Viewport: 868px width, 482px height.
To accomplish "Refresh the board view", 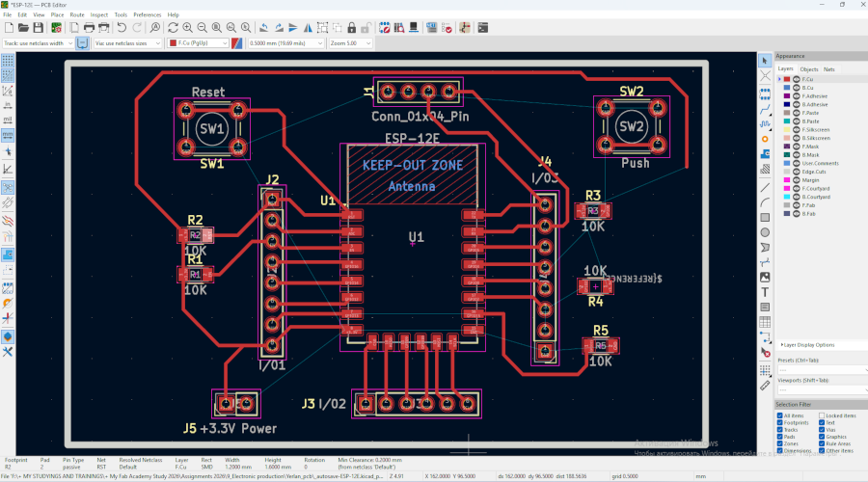I will click(x=174, y=28).
